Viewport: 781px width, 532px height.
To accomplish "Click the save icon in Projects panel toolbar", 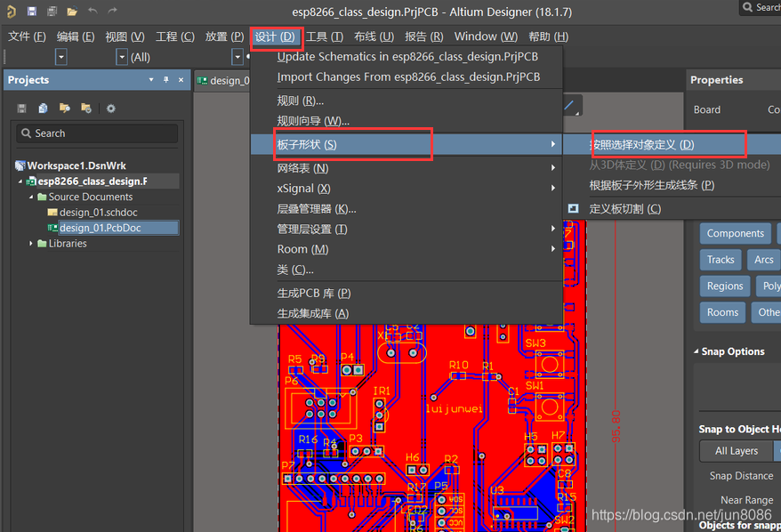I will [x=21, y=109].
